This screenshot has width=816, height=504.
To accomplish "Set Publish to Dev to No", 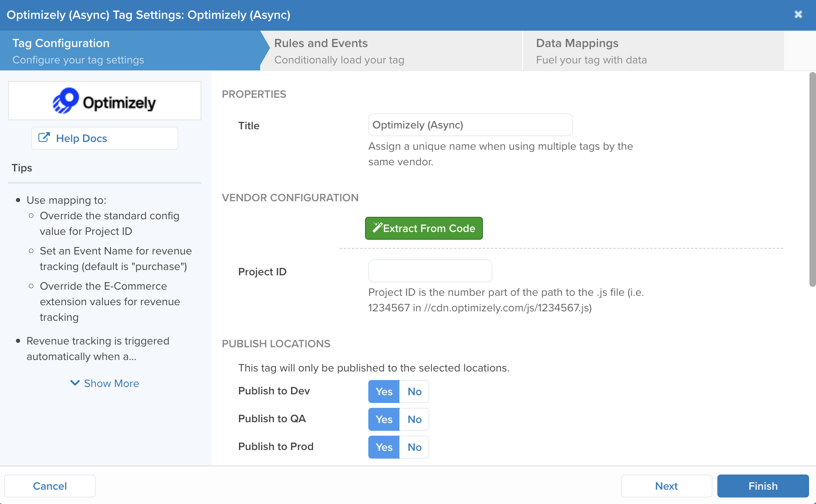I will [414, 391].
